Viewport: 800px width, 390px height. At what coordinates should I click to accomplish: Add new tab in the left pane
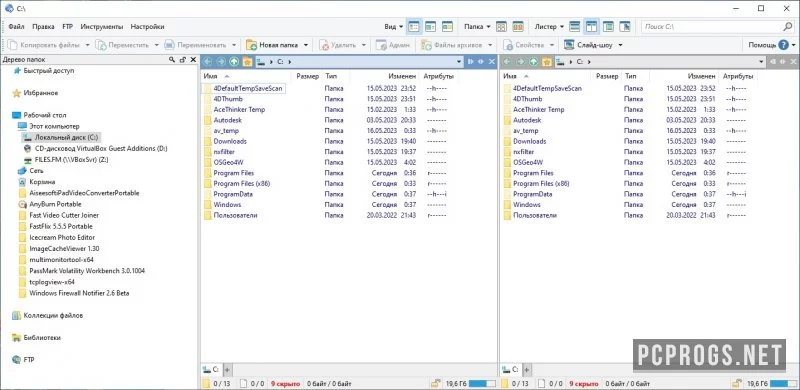pyautogui.click(x=228, y=369)
